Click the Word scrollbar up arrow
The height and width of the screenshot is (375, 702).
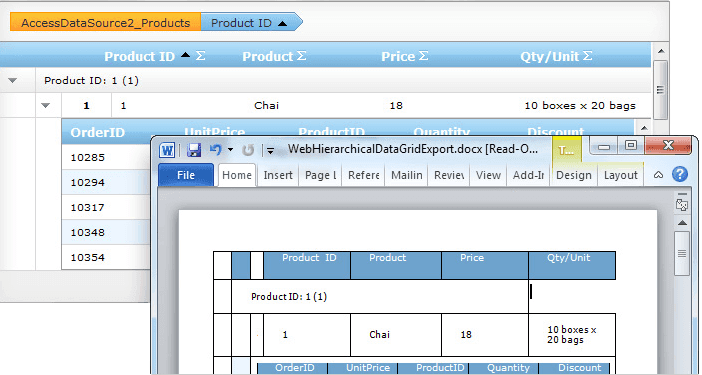(x=682, y=223)
